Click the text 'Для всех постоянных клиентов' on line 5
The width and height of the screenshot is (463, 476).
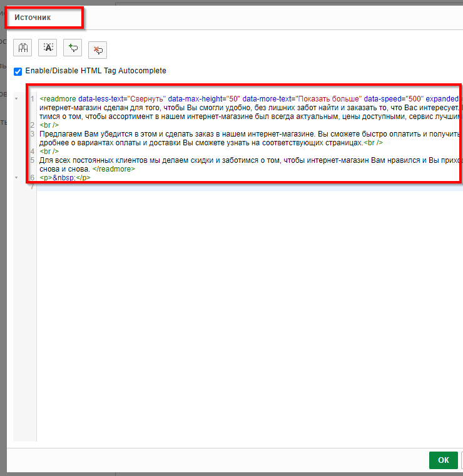point(93,160)
